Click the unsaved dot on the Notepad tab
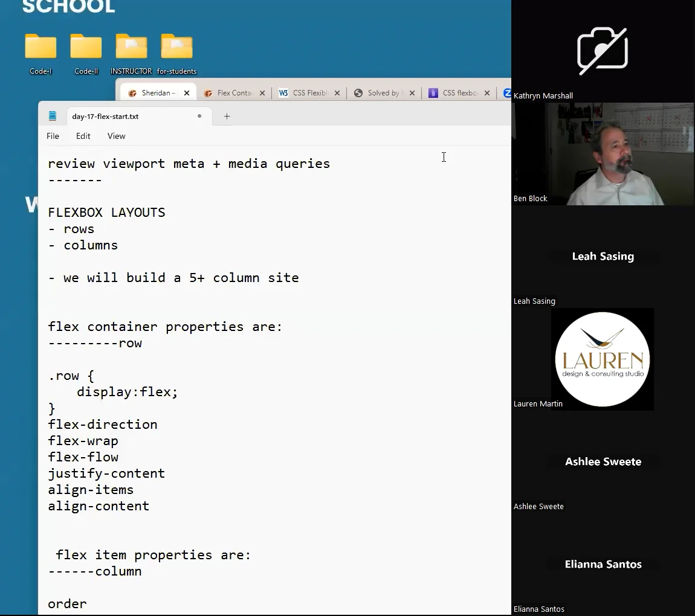 (199, 116)
